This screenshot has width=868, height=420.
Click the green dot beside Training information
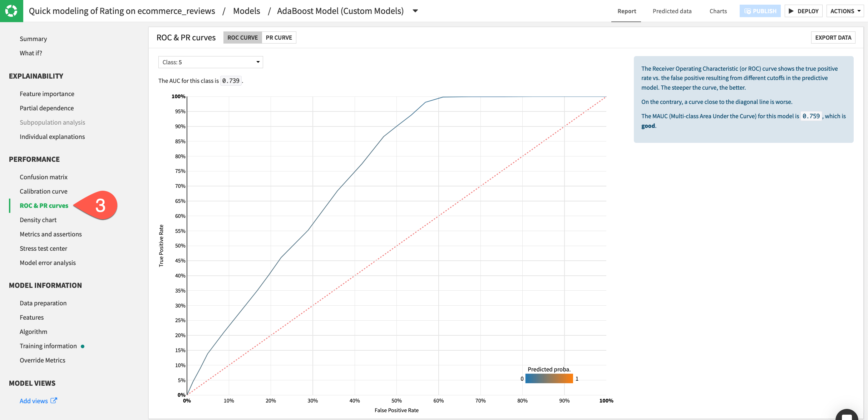82,346
